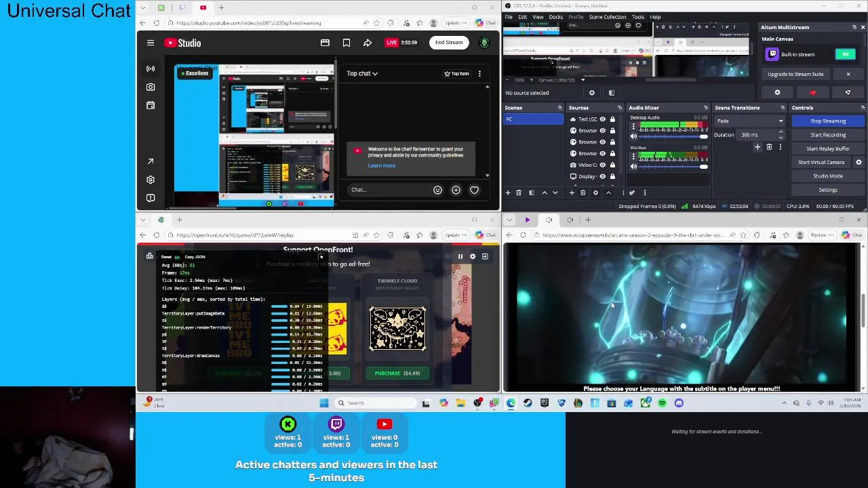Image resolution: width=868 pixels, height=488 pixels.
Task: Open Discord from the Windows taskbar
Action: pos(679,403)
